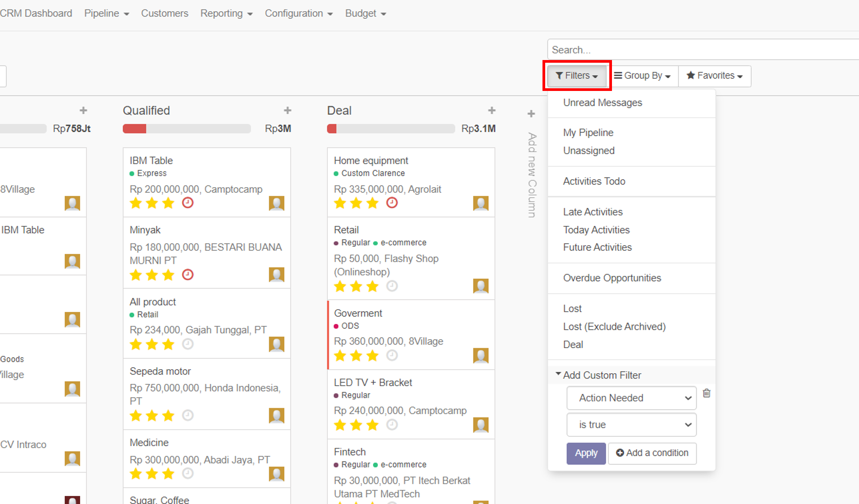Click the plus icon in Qualified column header

tap(287, 110)
